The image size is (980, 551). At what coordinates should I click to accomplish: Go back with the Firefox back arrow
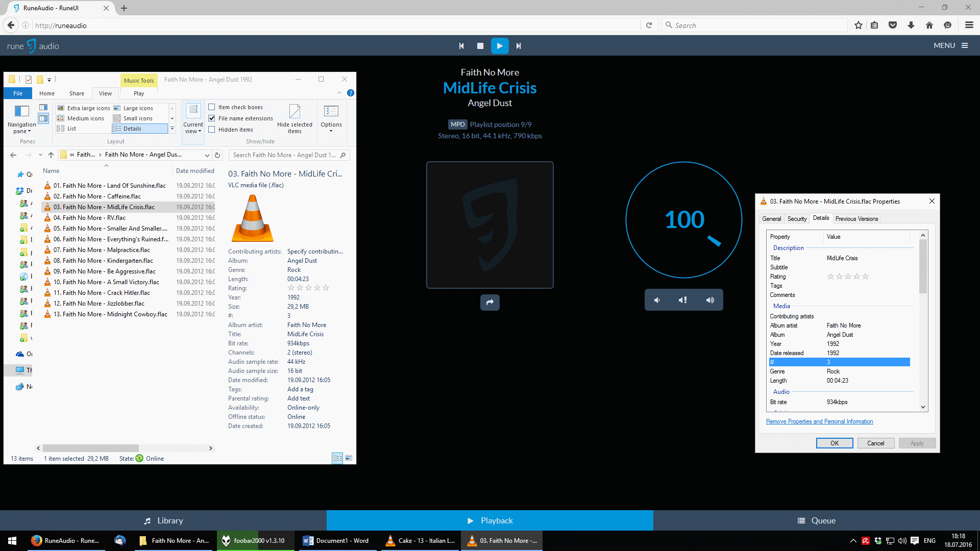(11, 25)
